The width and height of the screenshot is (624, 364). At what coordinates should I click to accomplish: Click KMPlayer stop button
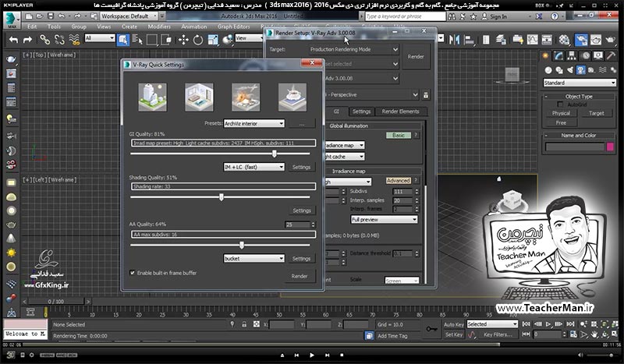coord(342,355)
